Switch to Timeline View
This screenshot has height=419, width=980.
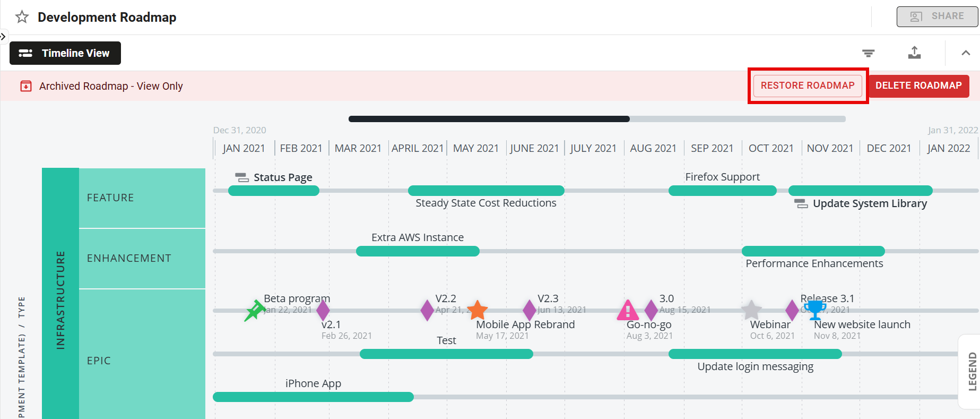[x=65, y=53]
